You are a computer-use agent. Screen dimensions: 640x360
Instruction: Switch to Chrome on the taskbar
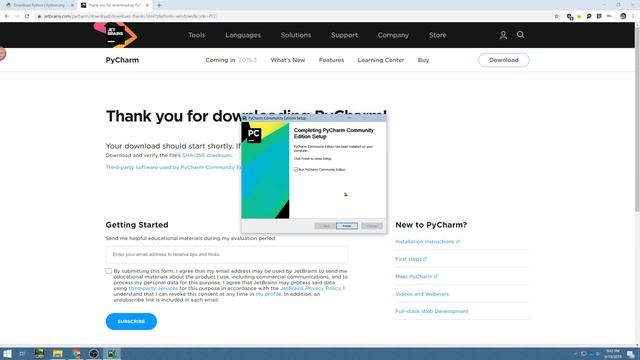click(x=76, y=353)
